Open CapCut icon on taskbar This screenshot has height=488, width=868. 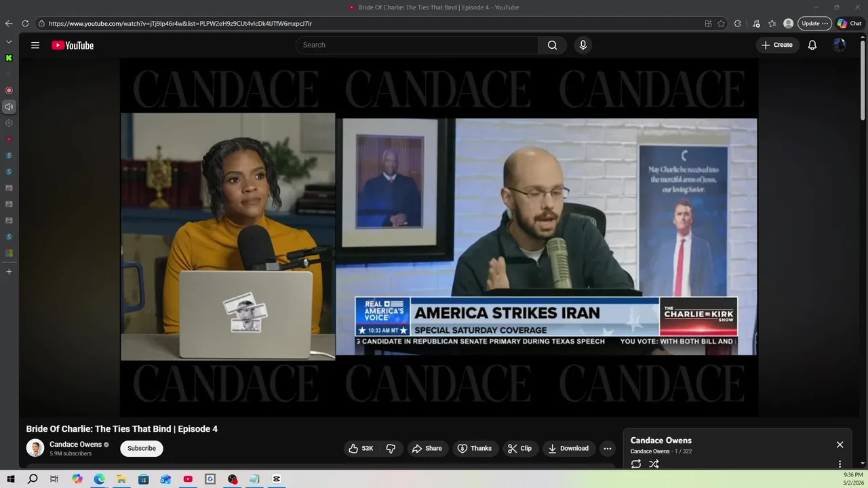pos(277,479)
